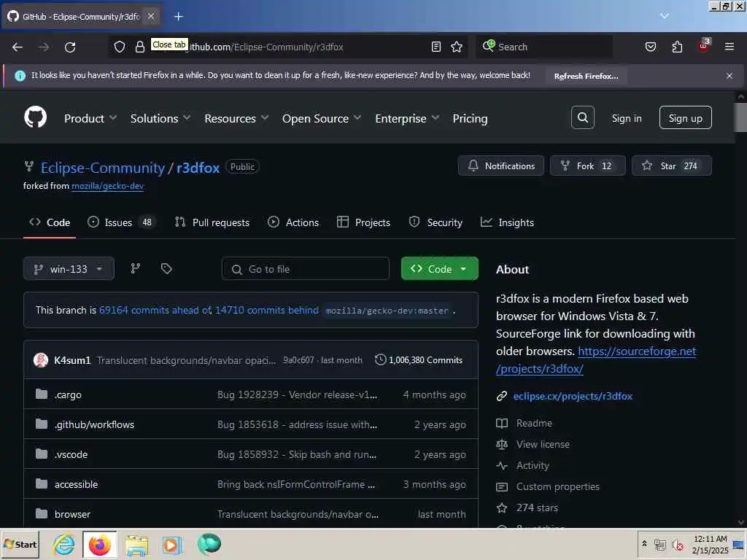The image size is (747, 560).
Task: Open the .github/workflows folder
Action: [x=94, y=425]
